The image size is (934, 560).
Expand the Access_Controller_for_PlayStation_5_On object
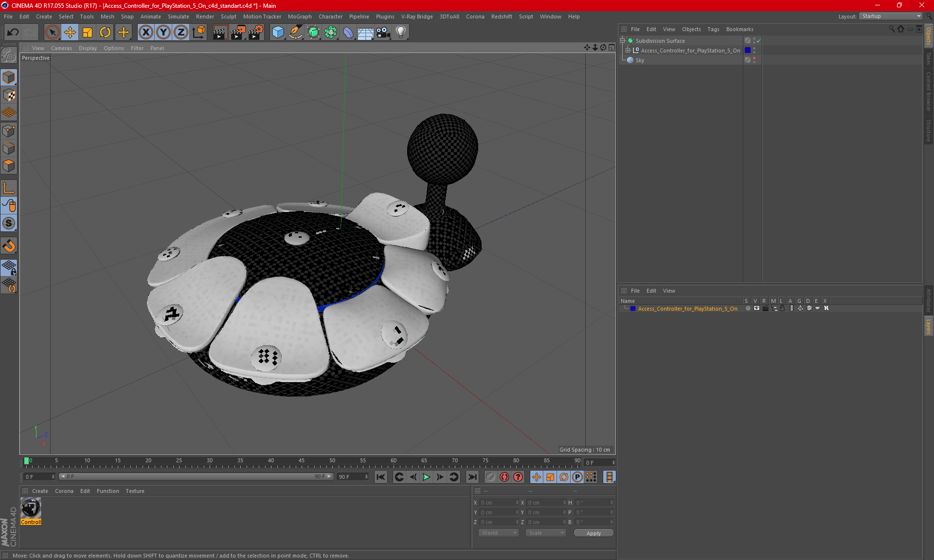628,50
